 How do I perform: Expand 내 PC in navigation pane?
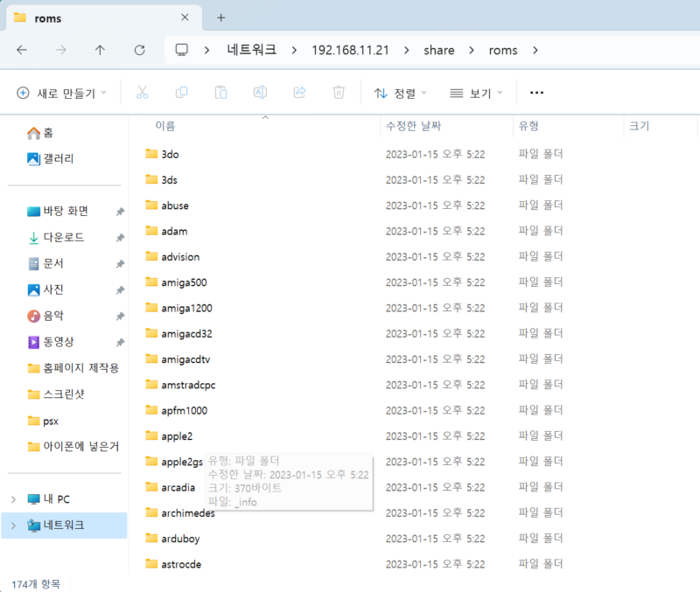[13, 499]
